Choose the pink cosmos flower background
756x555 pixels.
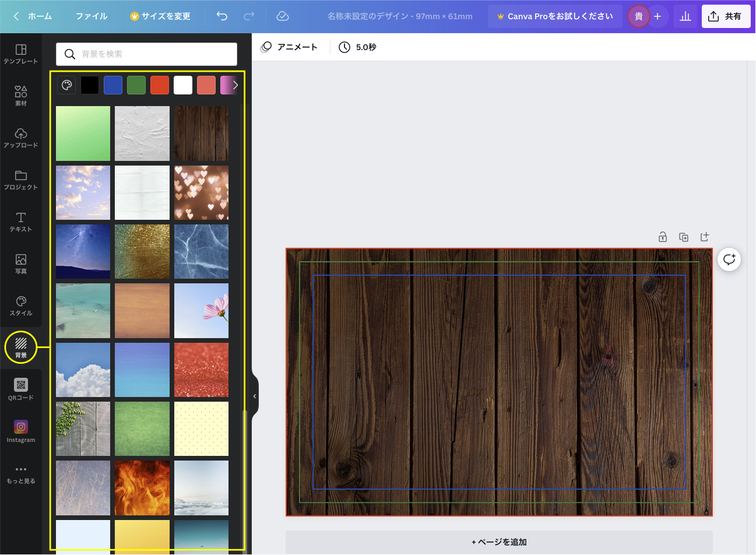point(201,311)
